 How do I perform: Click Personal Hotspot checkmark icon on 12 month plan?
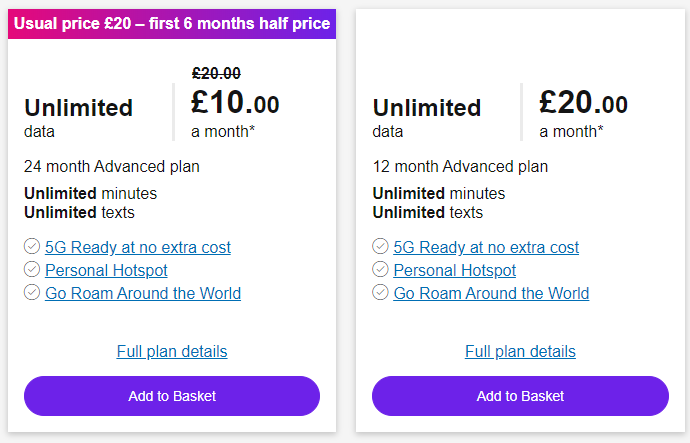click(x=380, y=269)
